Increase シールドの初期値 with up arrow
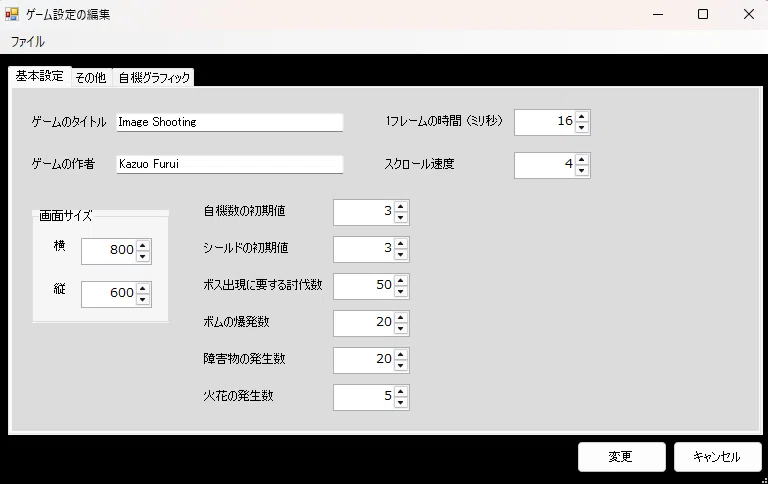The height and width of the screenshot is (484, 768). point(401,243)
